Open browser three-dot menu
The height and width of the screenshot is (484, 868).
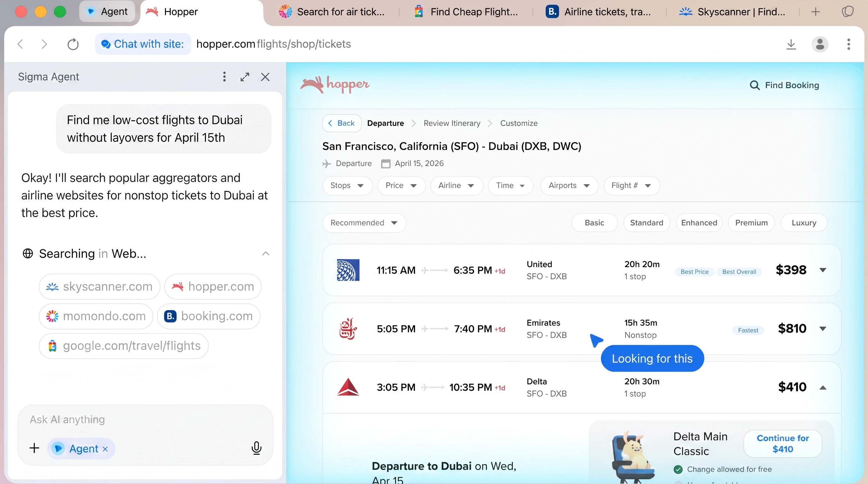[848, 44]
